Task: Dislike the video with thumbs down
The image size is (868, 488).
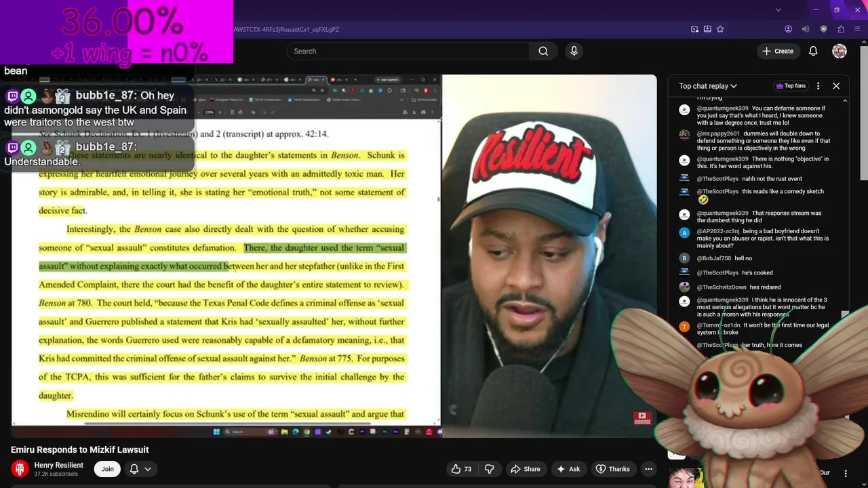Action: (x=490, y=469)
